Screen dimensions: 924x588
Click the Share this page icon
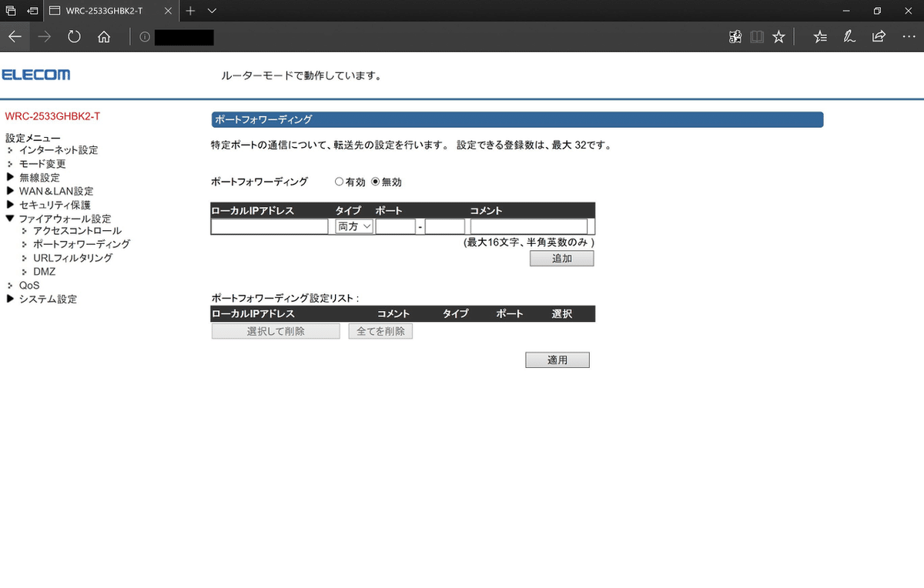pos(879,36)
